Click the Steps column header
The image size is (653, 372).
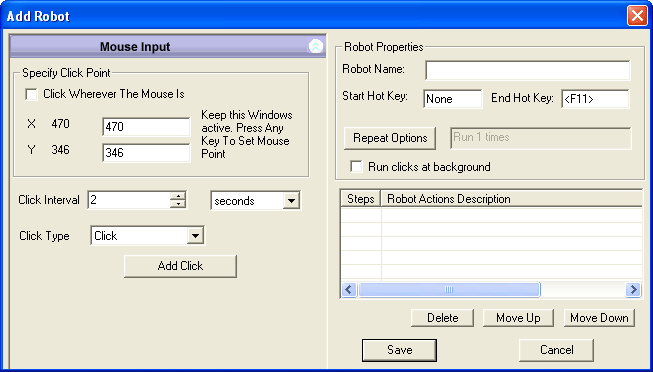pos(361,199)
